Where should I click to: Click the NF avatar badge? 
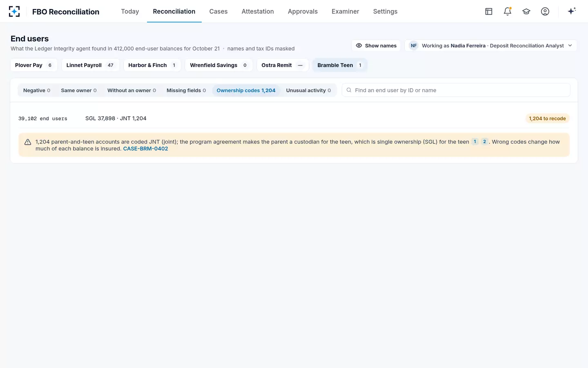click(414, 45)
